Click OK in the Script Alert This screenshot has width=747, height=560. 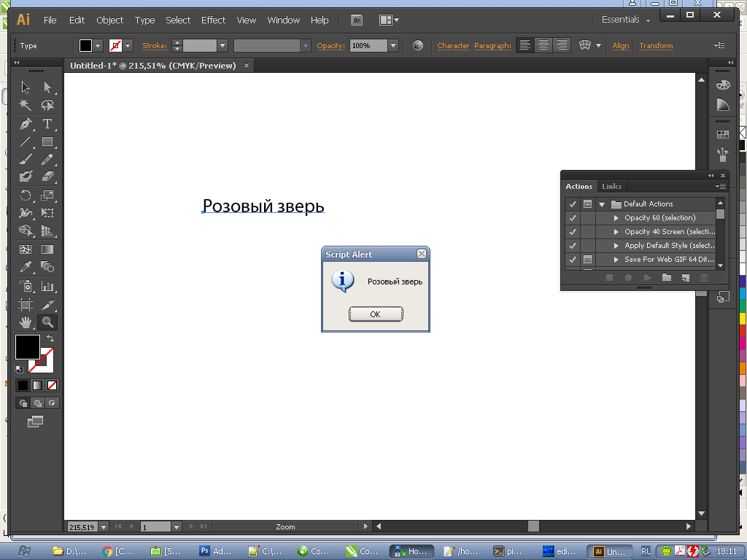[x=376, y=314]
